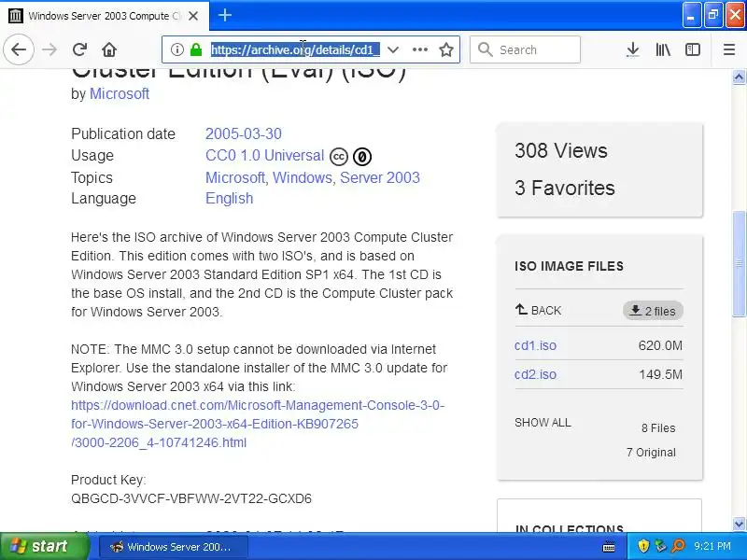Open the 2005-03-30 publication date link

pyautogui.click(x=244, y=133)
